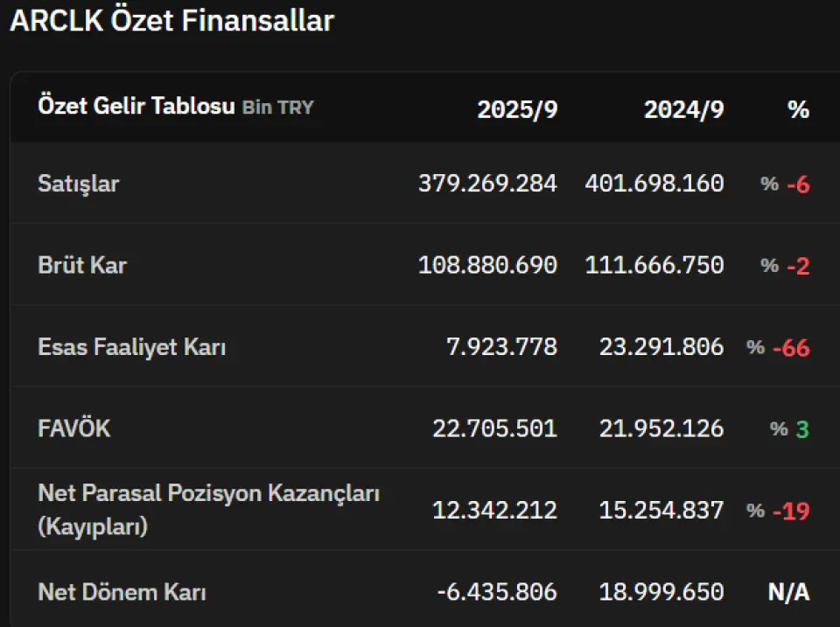Select the FAVÖK row label

click(x=74, y=428)
